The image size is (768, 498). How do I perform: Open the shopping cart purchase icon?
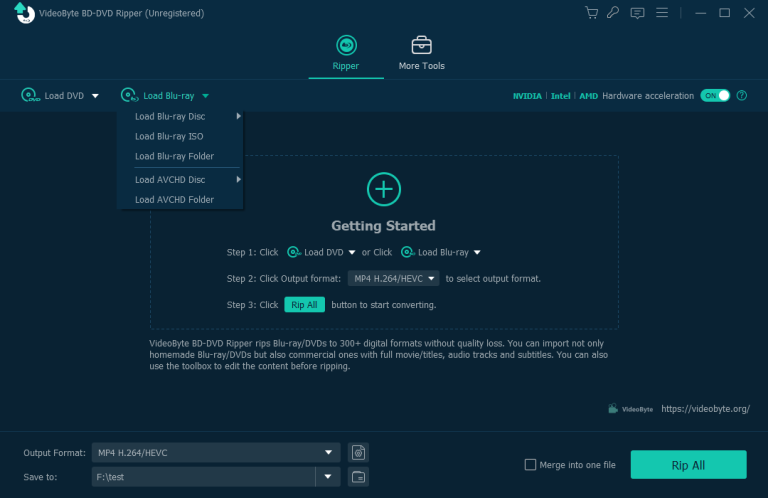click(591, 13)
